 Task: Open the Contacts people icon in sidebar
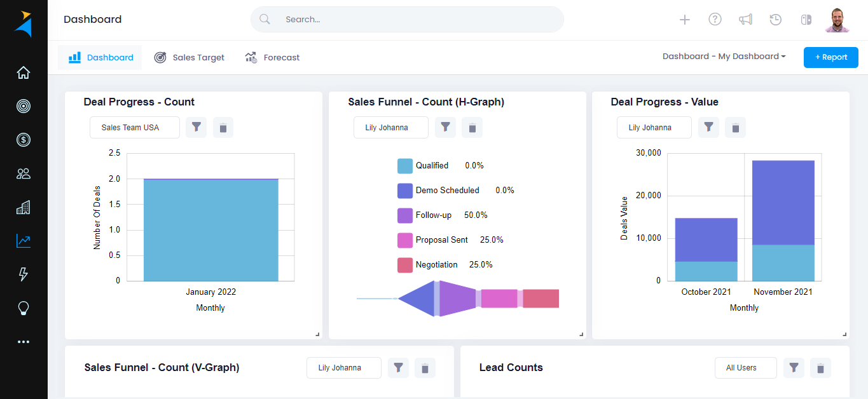pyautogui.click(x=24, y=173)
